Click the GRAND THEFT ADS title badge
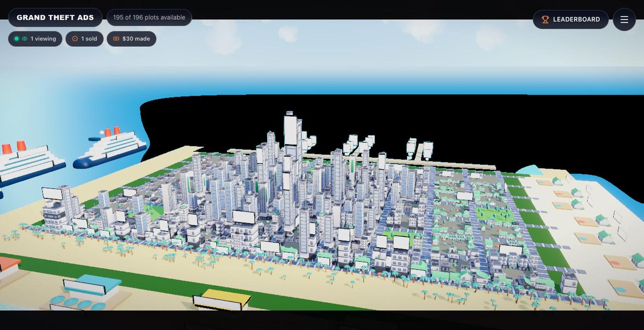The width and height of the screenshot is (644, 330). 55,17
